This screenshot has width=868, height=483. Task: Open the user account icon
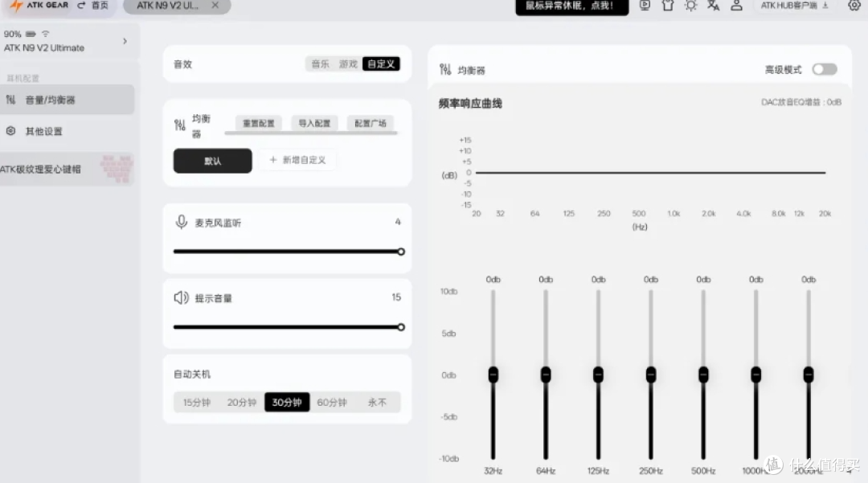pyautogui.click(x=736, y=6)
